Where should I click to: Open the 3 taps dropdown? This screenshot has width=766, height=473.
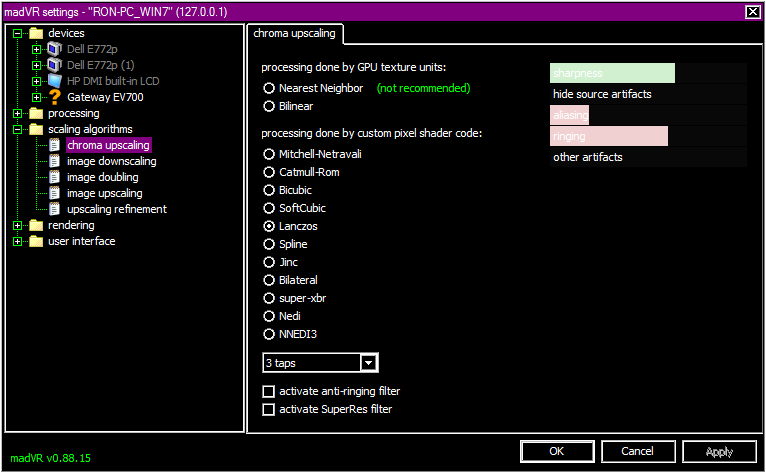tap(368, 362)
